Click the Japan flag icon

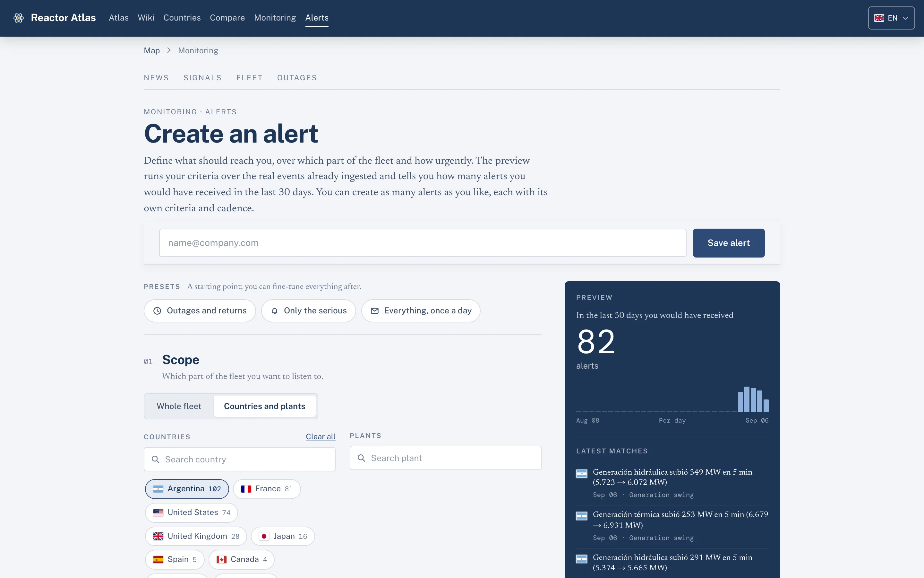264,536
